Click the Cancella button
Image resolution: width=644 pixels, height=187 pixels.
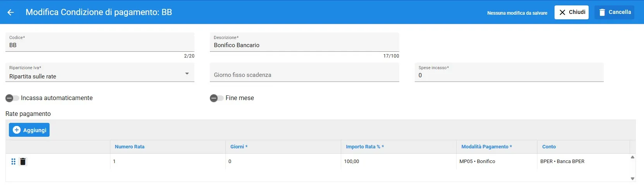(x=615, y=12)
